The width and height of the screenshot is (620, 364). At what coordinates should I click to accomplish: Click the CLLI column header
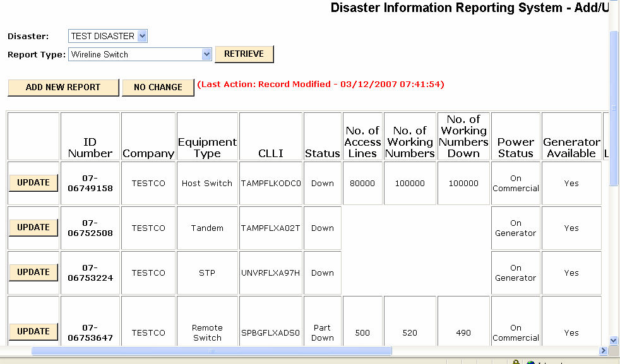tap(271, 136)
